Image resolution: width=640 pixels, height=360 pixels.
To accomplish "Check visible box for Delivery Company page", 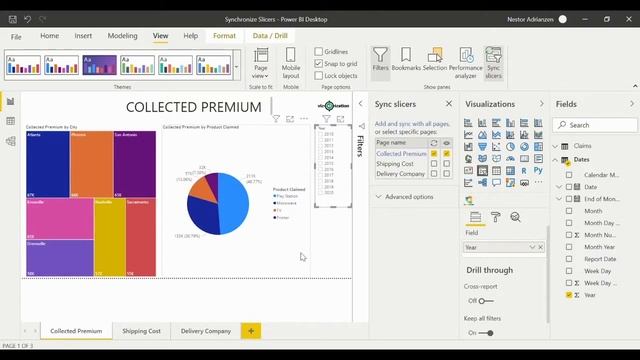I will tap(447, 173).
